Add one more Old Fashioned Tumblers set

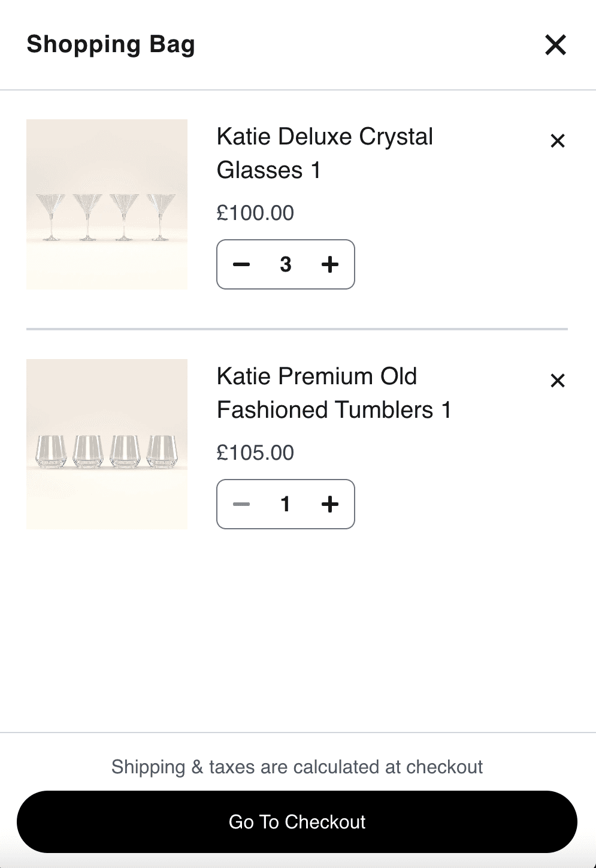click(330, 504)
